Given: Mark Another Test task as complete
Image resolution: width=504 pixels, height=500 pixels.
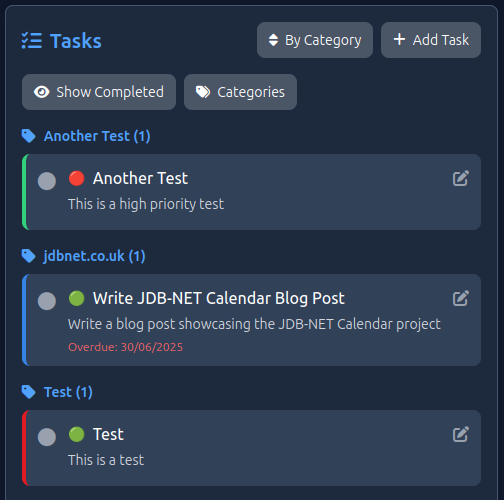Looking at the screenshot, I should 47,181.
